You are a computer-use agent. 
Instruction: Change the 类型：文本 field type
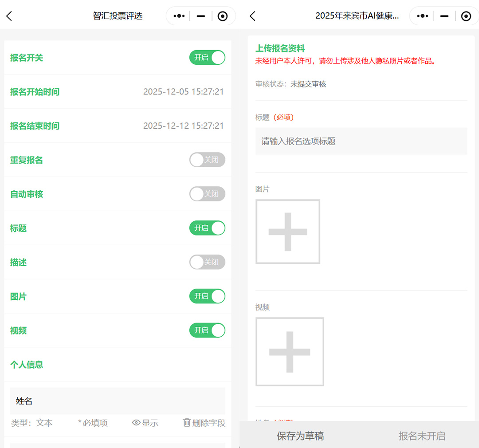(x=32, y=423)
